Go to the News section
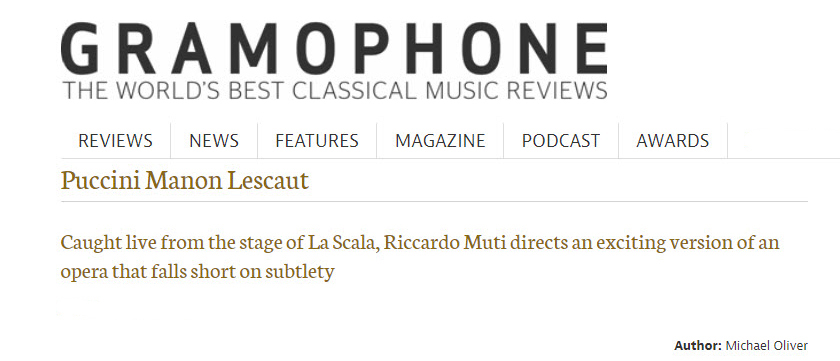The image size is (840, 361). point(214,141)
